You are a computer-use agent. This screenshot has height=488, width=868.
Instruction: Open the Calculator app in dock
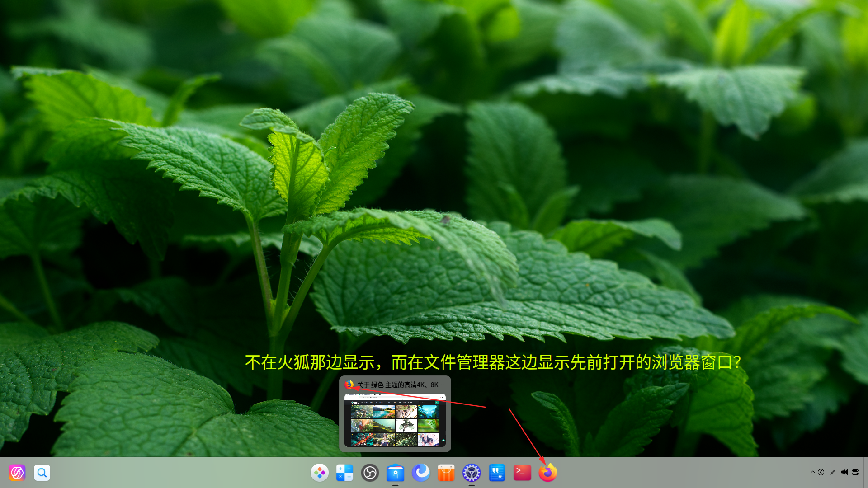(x=344, y=473)
